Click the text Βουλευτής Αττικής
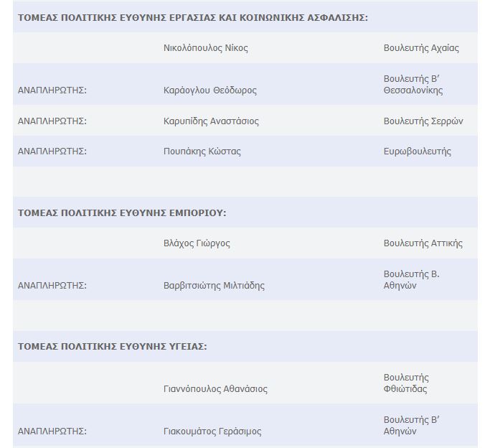Screen dimensions: 490x448 (423, 243)
